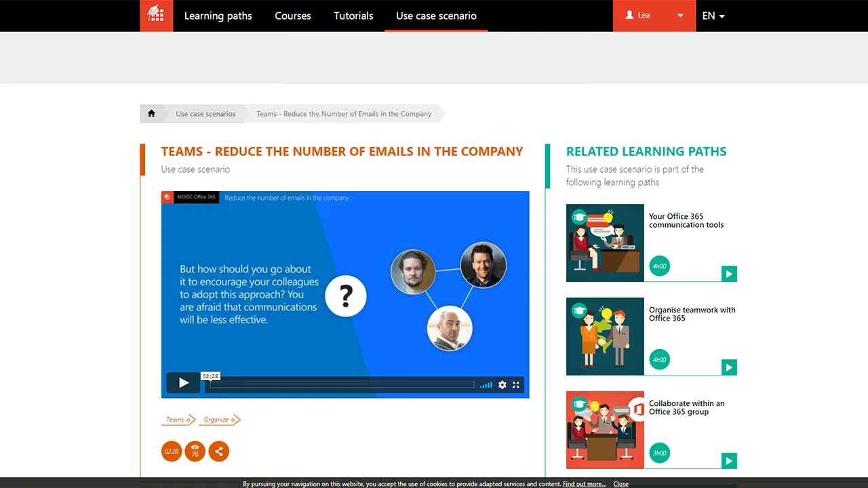Open the EN language selector
The image size is (868, 488).
click(713, 16)
